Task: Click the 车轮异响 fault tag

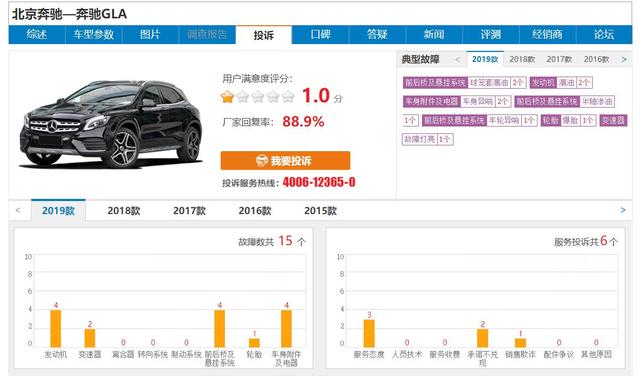Action: [x=480, y=120]
